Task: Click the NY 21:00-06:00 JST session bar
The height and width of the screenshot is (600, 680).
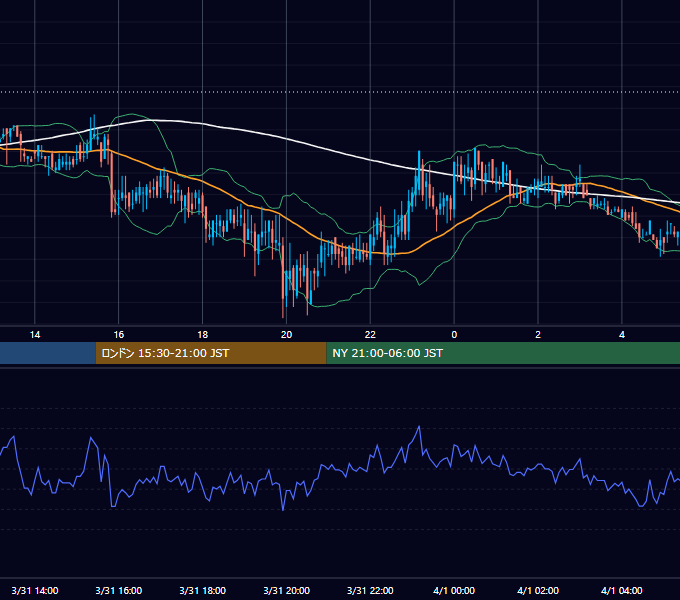Action: tap(503, 353)
